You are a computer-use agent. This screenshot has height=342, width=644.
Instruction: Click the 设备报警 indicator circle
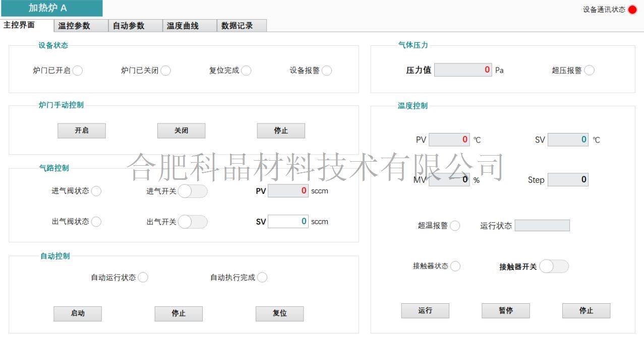click(327, 71)
